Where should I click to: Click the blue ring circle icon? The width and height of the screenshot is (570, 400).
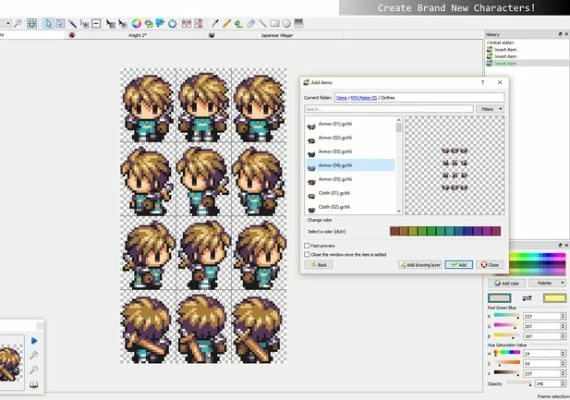point(172,24)
